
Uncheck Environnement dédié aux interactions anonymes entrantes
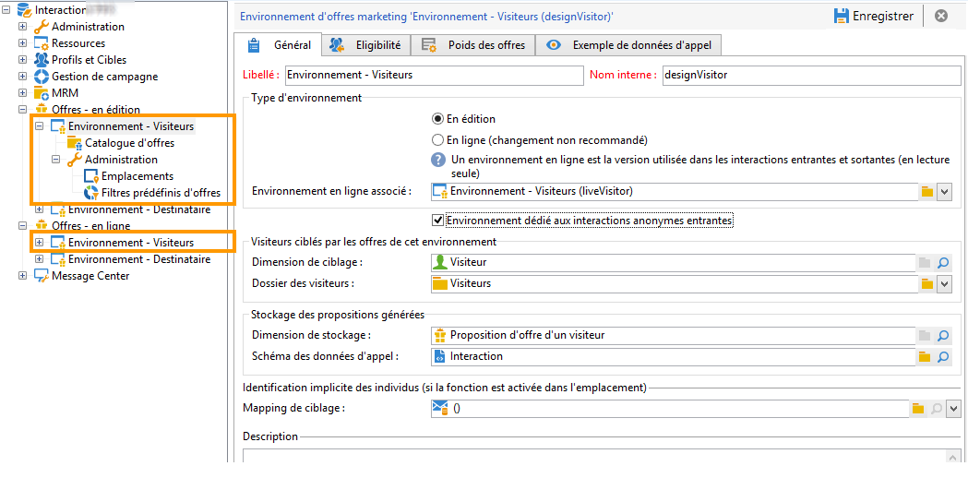tap(437, 221)
